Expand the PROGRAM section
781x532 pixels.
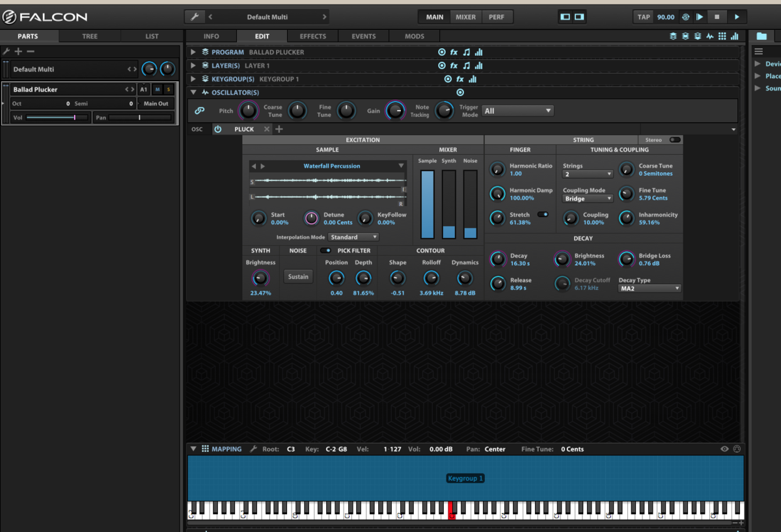tap(193, 52)
